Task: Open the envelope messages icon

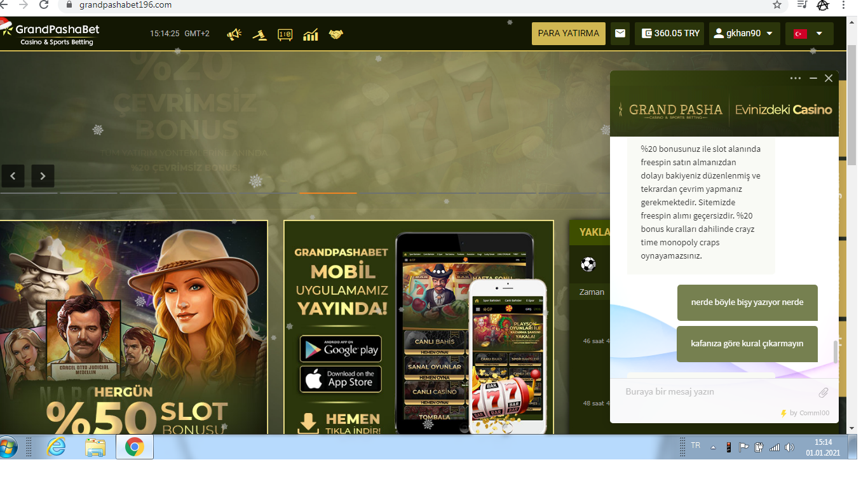Action: (620, 34)
